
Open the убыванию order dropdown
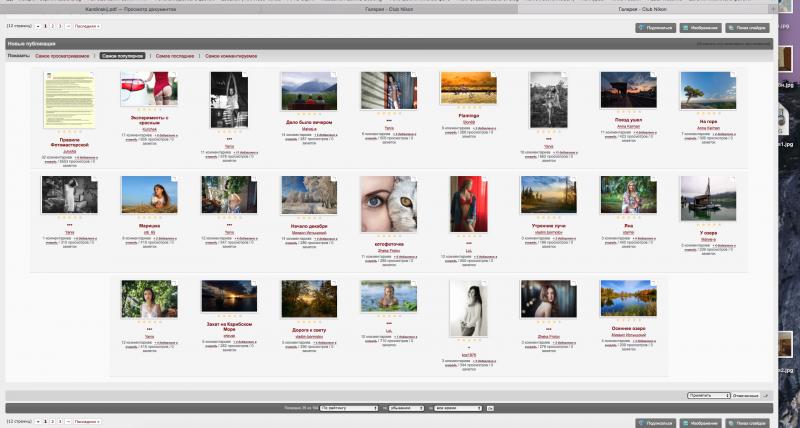[x=406, y=408]
